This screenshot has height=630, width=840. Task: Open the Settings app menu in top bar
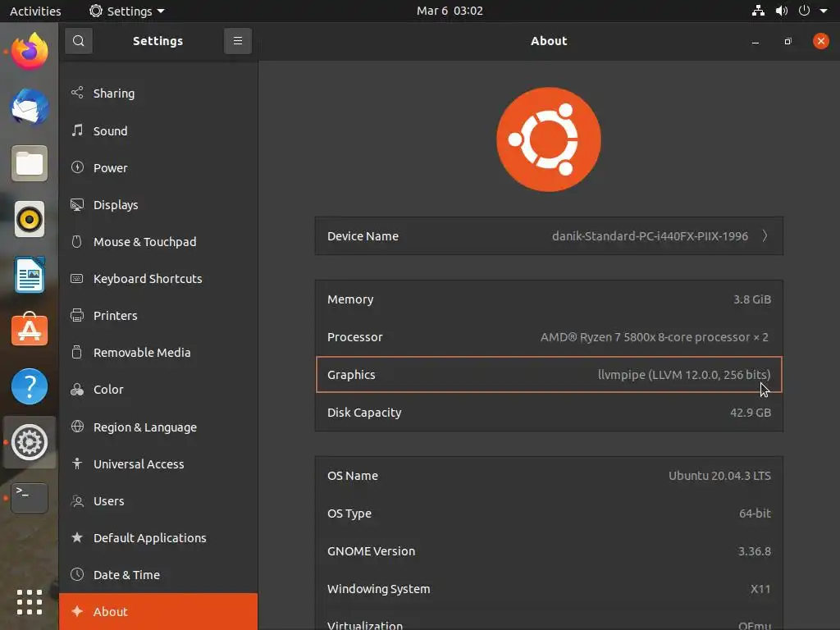[127, 11]
